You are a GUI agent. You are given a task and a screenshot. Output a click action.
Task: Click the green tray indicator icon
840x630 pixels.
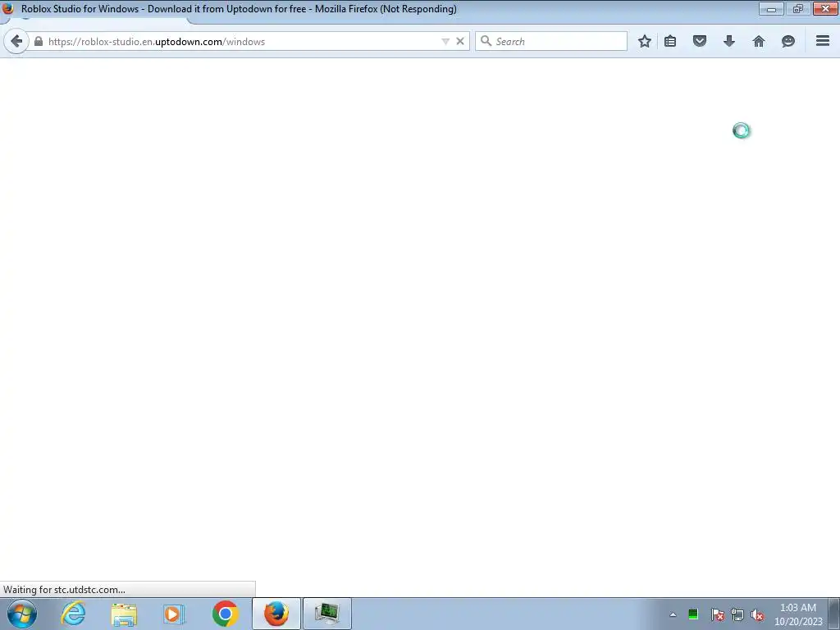693,614
